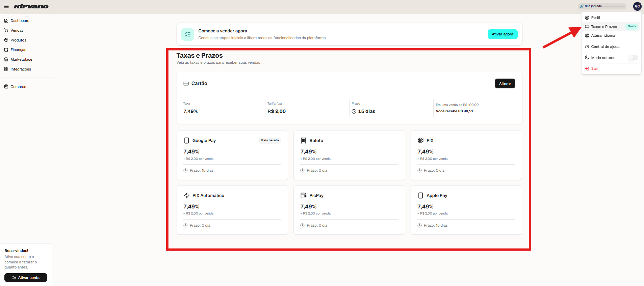Click the 7,49% rate in the Boleto card
Screen dimensions: 644x286
click(308, 152)
